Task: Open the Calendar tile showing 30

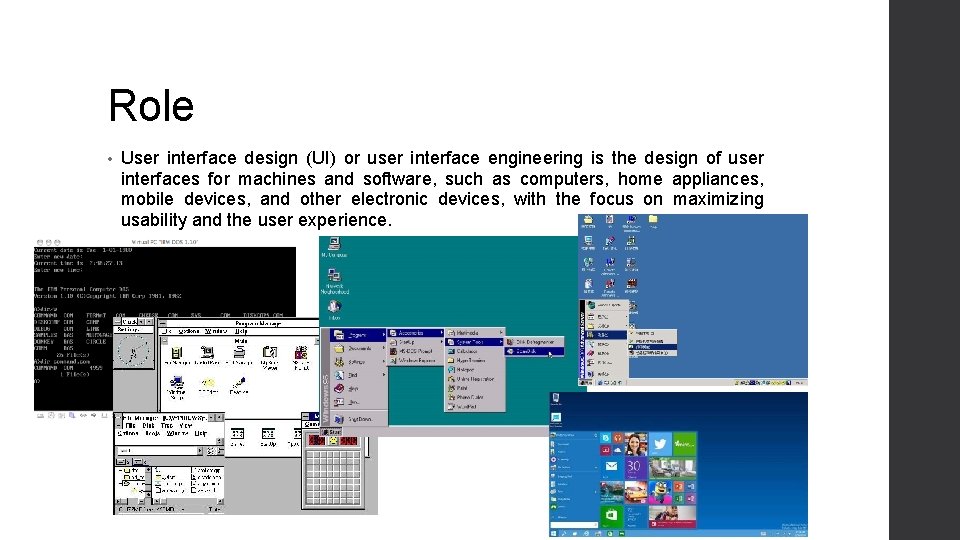Action: click(634, 468)
